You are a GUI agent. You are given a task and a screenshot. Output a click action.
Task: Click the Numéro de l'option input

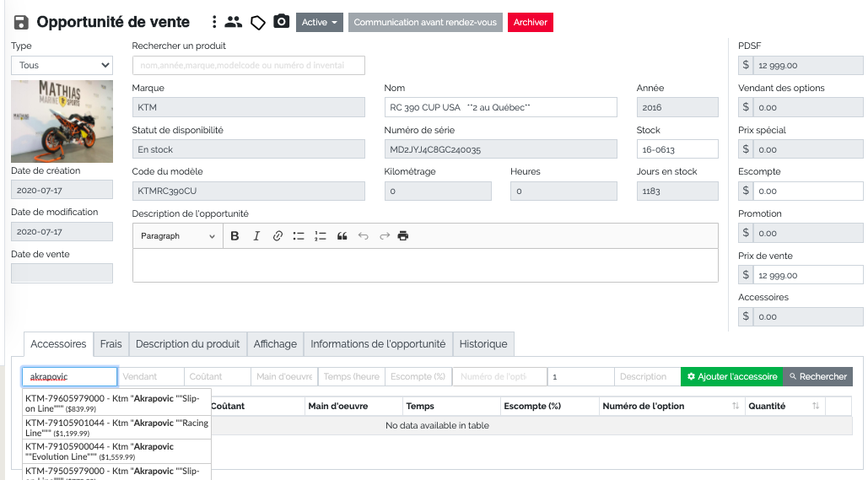pos(500,376)
